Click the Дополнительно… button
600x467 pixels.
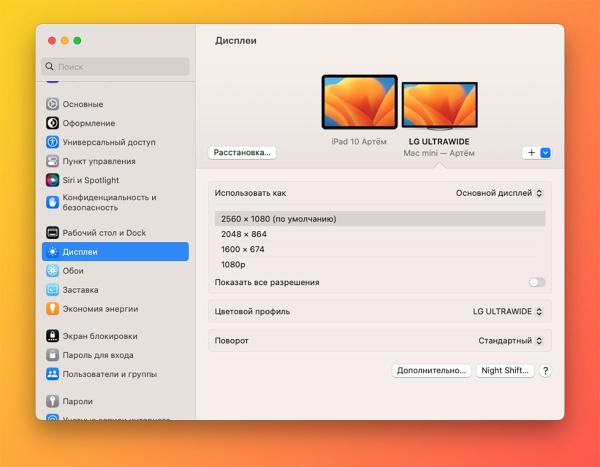431,371
